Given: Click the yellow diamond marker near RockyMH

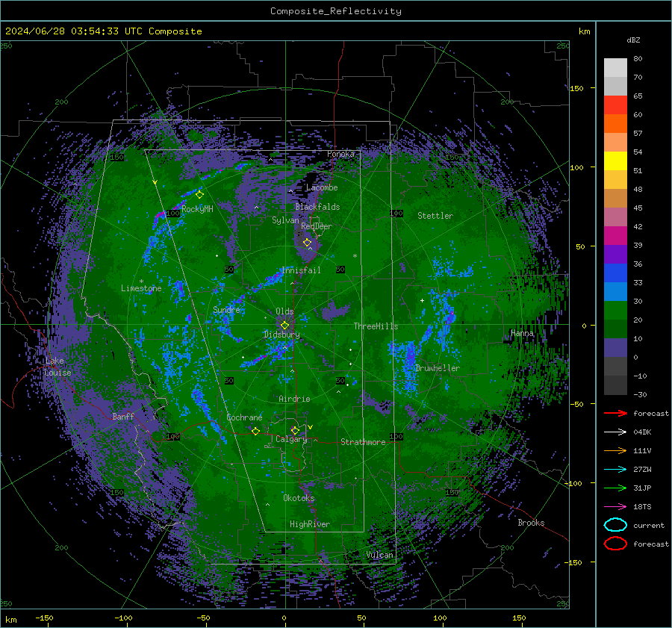Looking at the screenshot, I should pos(199,195).
